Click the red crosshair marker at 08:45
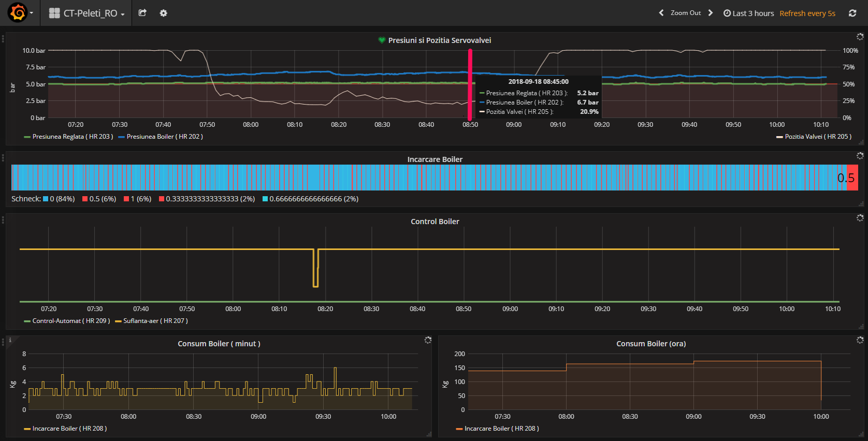The image size is (868, 441). pos(470,84)
